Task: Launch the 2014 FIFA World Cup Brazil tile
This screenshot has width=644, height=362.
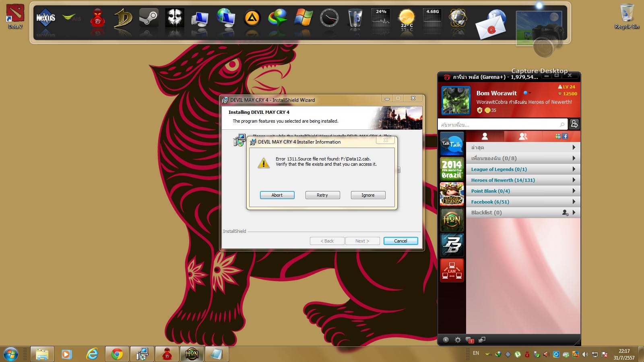Action: click(452, 169)
